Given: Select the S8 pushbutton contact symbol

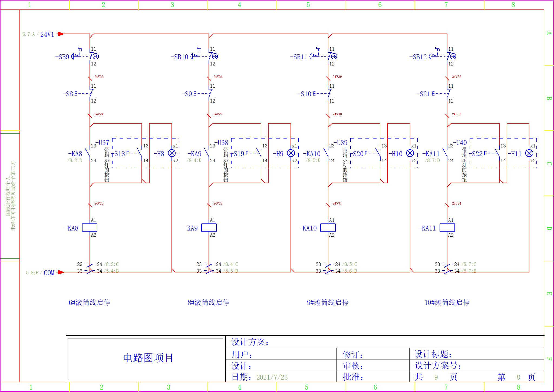Looking at the screenshot, I should pos(91,94).
